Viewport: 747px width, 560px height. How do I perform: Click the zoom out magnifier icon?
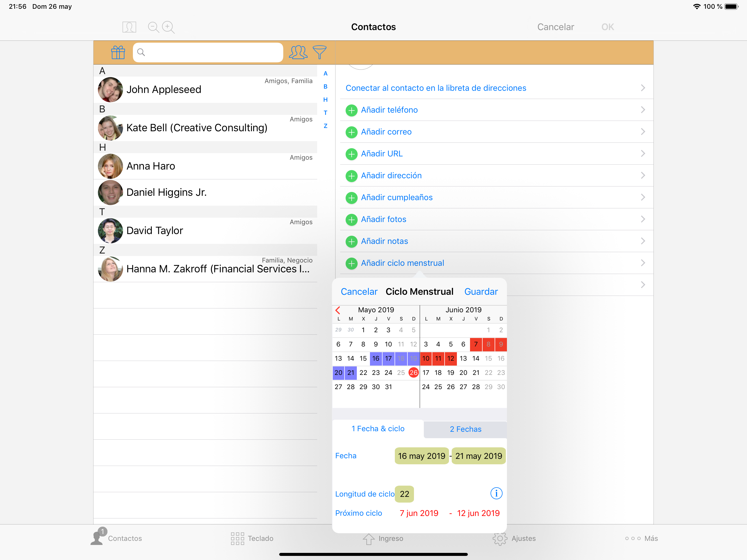(153, 27)
